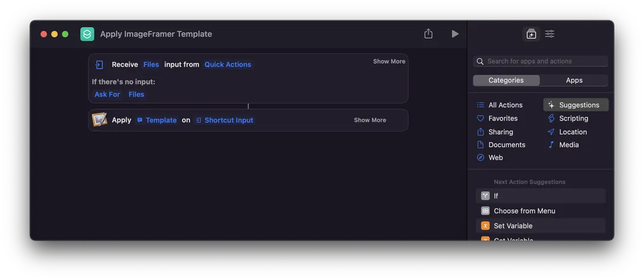The height and width of the screenshot is (280, 644).
Task: Click the Receive input action icon
Action: [100, 64]
